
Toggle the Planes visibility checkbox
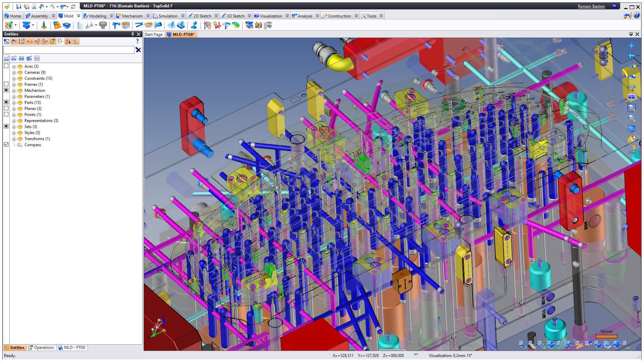[x=6, y=108]
